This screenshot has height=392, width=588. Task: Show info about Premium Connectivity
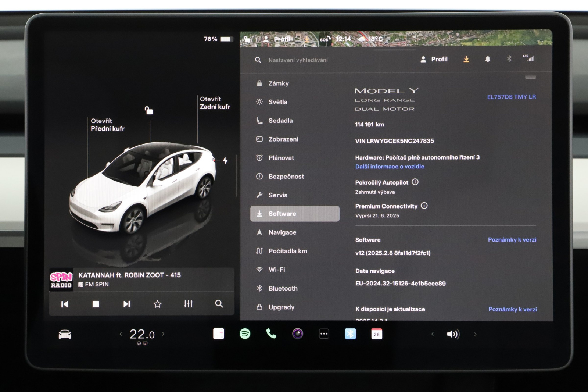(424, 206)
